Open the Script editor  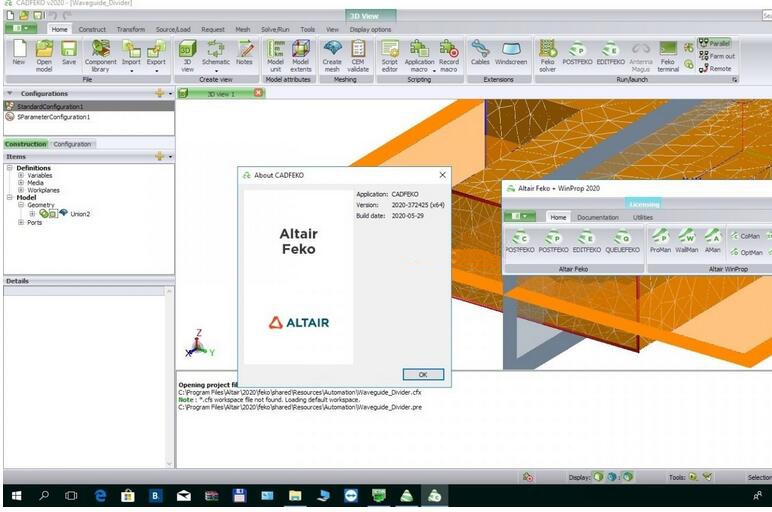(x=389, y=56)
